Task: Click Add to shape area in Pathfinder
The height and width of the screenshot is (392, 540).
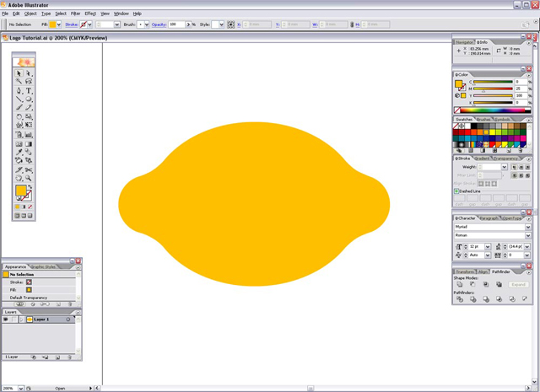Action: tap(459, 285)
